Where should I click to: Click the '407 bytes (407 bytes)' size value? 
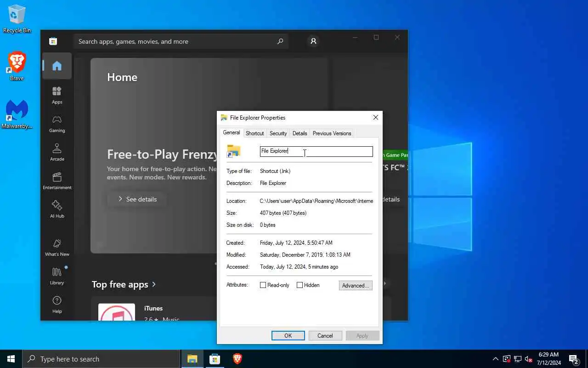tap(283, 213)
